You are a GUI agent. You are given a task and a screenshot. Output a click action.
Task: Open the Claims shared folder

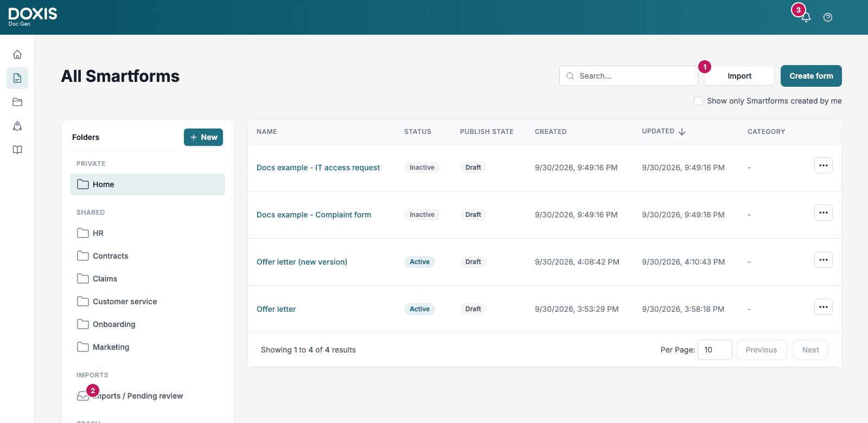(x=148, y=279)
